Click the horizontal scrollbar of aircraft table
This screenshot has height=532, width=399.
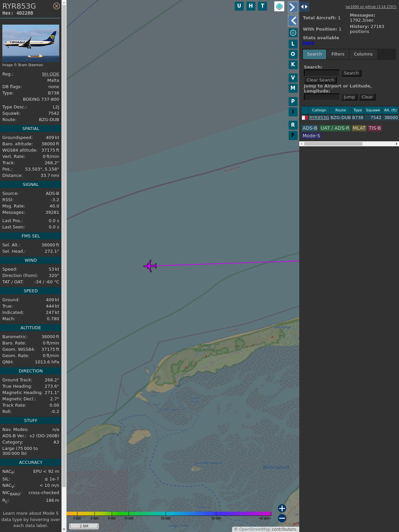(x=333, y=144)
